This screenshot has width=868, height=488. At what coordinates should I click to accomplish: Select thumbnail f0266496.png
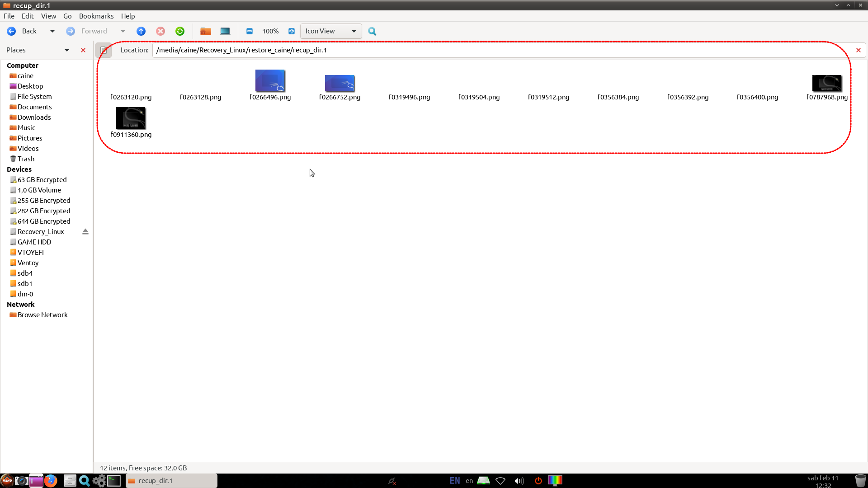[x=270, y=81]
